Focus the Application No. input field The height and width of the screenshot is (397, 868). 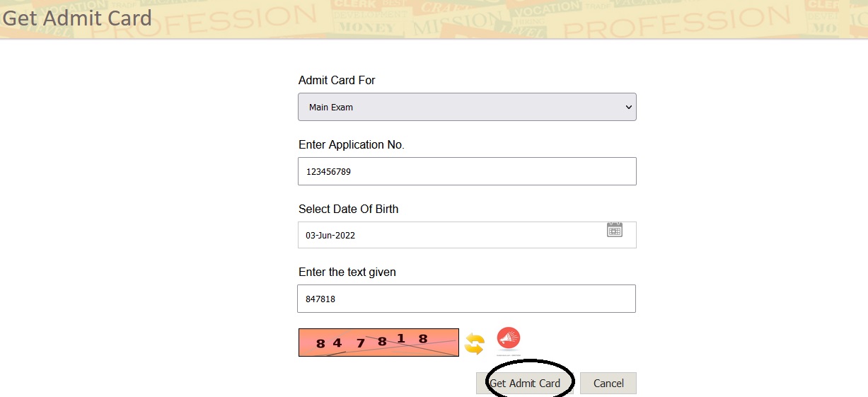coord(467,171)
